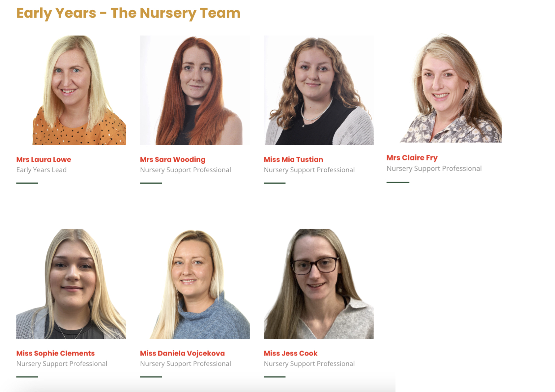The width and height of the screenshot is (555, 392).
Task: Open the portrait photo above Mrs Sara Wooding
Action: (x=195, y=90)
